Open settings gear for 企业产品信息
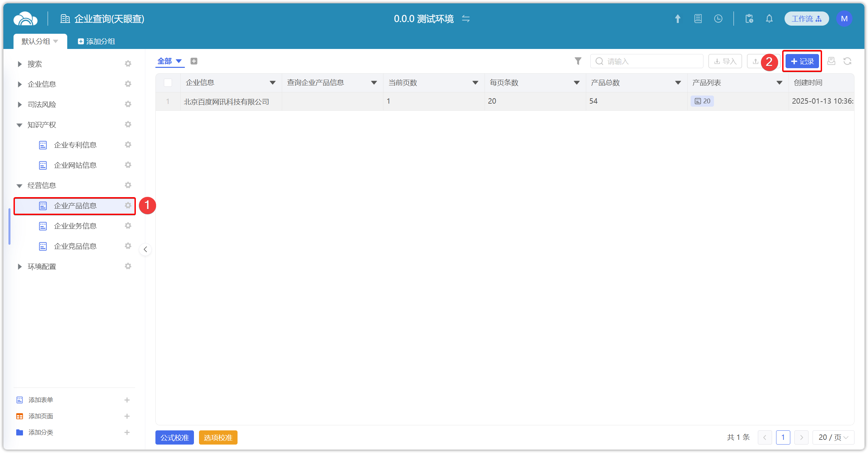Viewport: 868px width, 453px height. click(x=128, y=206)
